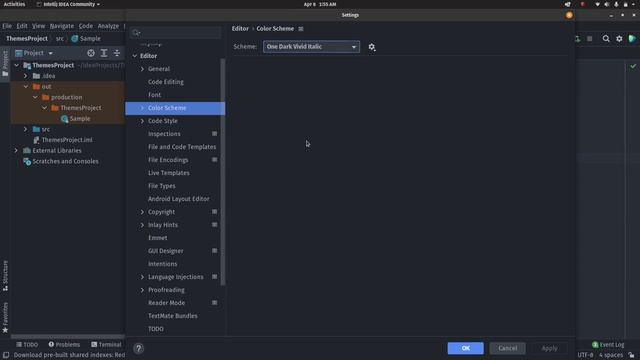
Task: Open the Problems tool window tab
Action: pos(64,345)
